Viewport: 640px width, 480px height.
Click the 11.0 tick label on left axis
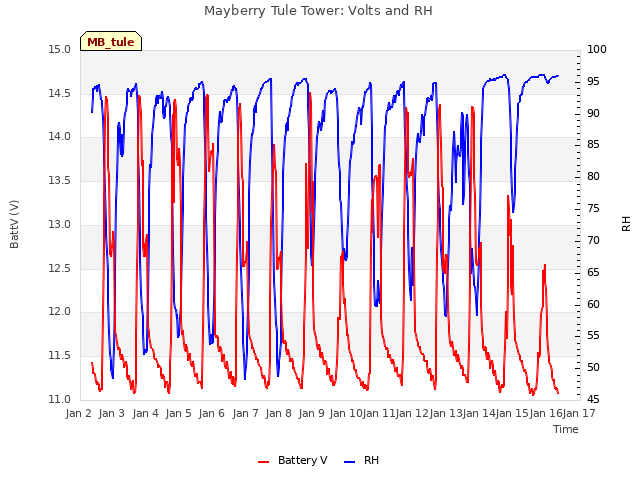click(x=60, y=399)
